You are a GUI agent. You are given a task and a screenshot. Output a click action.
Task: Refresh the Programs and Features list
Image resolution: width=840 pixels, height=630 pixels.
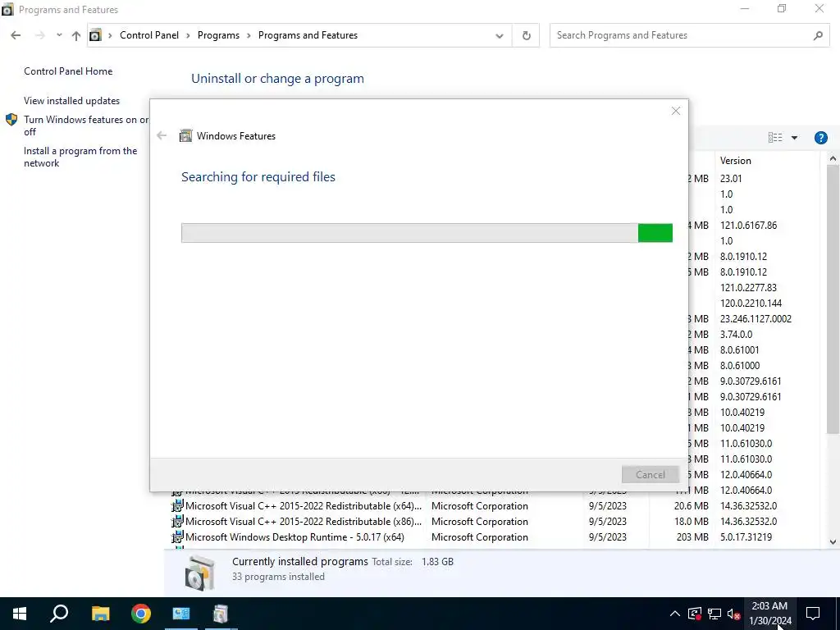(526, 35)
